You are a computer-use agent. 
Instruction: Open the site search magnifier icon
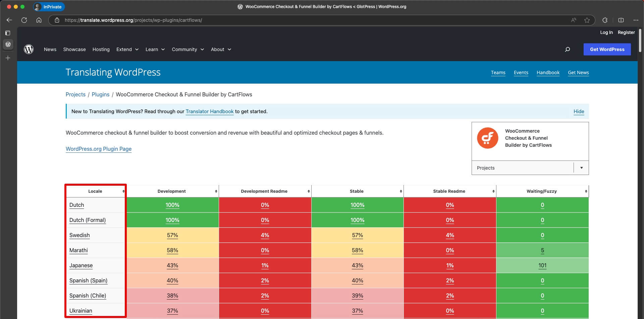coord(568,49)
